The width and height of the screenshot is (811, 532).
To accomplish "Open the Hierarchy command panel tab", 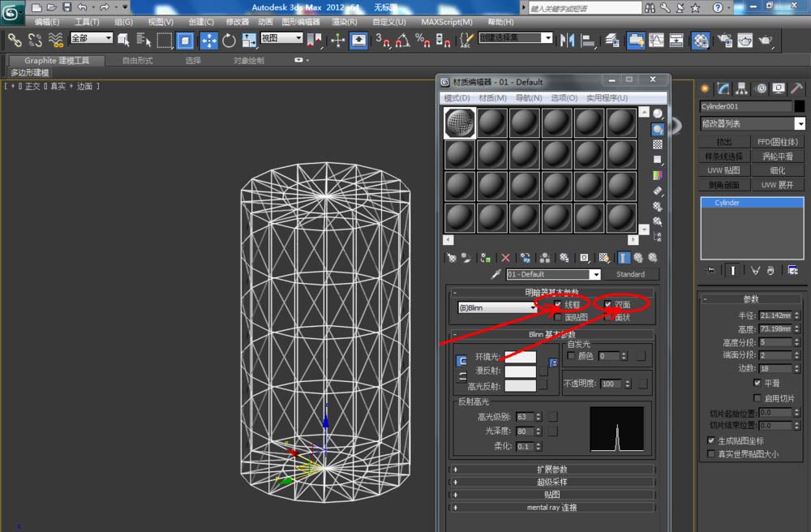I will (742, 88).
